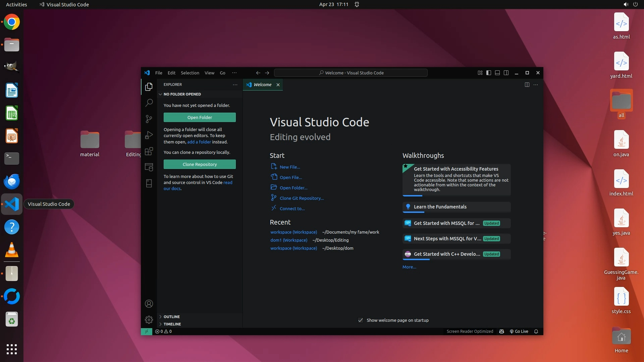Viewport: 644px width, 362px height.
Task: Open the View menu
Action: click(x=209, y=73)
